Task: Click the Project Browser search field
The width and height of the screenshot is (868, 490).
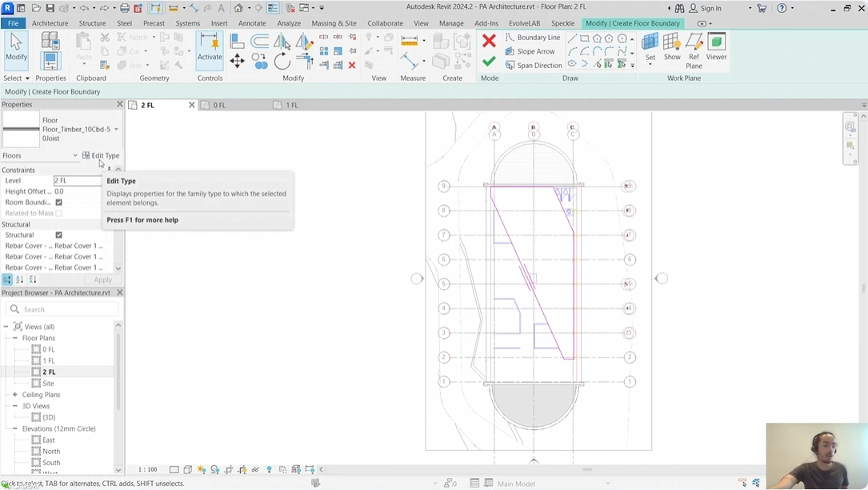Action: point(62,309)
